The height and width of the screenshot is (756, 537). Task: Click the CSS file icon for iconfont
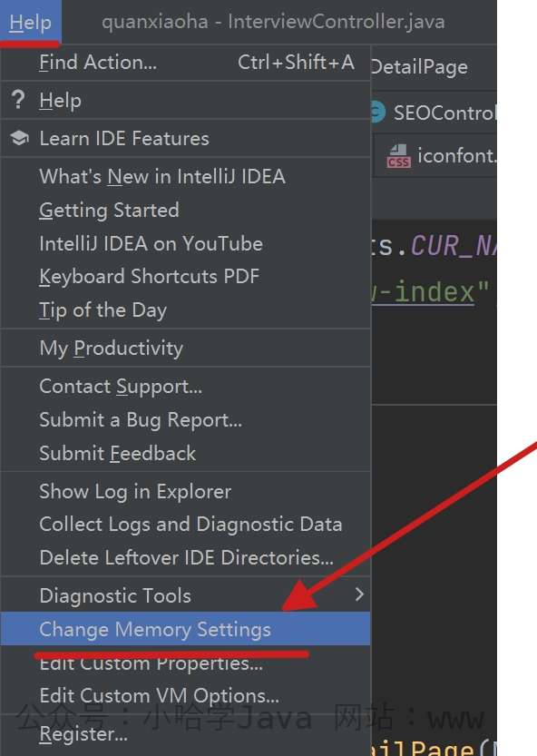pyautogui.click(x=398, y=156)
